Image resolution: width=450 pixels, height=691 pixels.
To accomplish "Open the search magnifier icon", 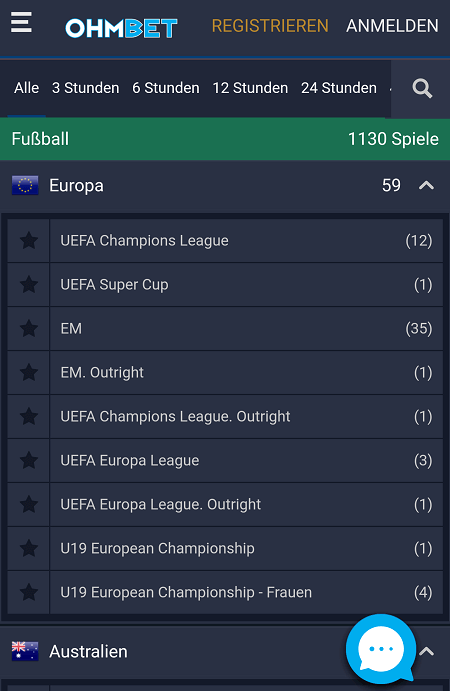I will [422, 89].
